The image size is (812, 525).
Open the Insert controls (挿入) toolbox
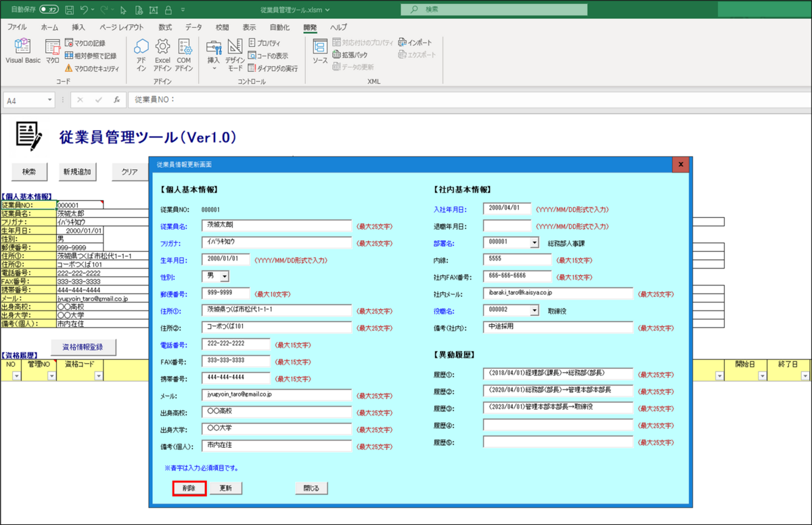pos(214,54)
